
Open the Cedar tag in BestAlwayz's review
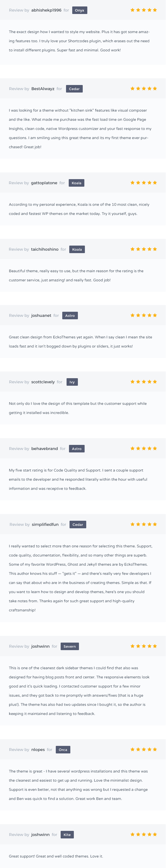click(74, 89)
